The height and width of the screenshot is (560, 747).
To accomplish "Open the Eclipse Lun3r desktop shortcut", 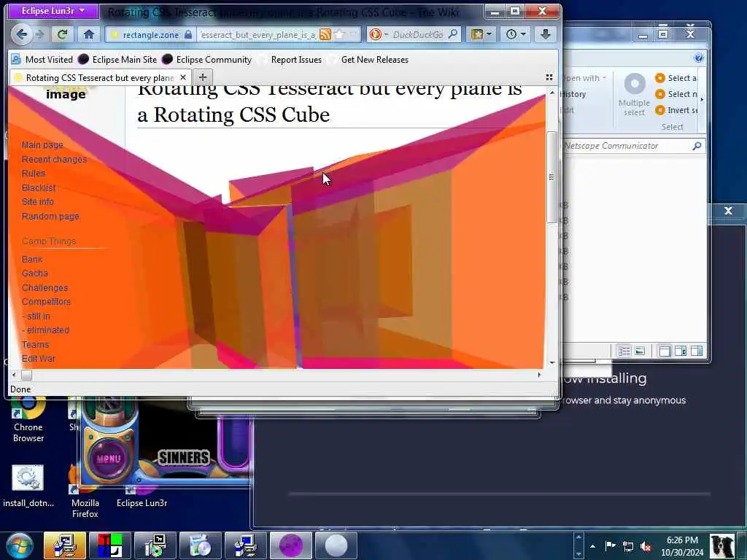I will point(142,495).
